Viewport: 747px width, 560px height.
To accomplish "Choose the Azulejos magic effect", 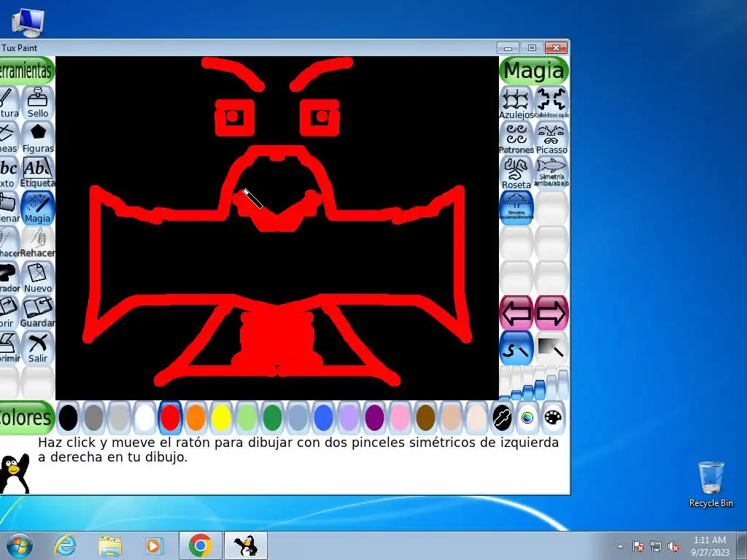I will tap(516, 103).
